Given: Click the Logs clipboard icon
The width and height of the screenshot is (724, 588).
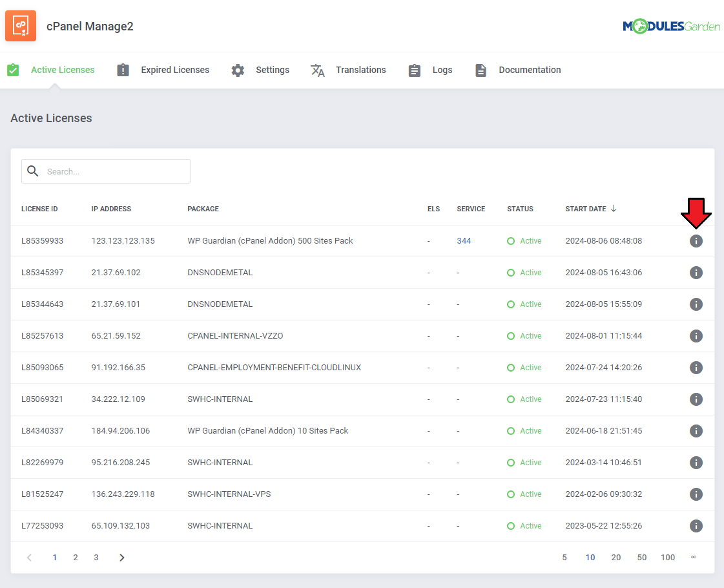Looking at the screenshot, I should (414, 70).
